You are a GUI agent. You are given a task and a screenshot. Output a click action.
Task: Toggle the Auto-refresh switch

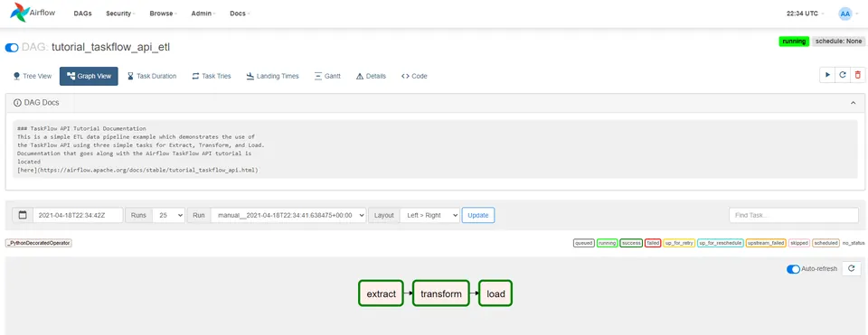coord(793,269)
